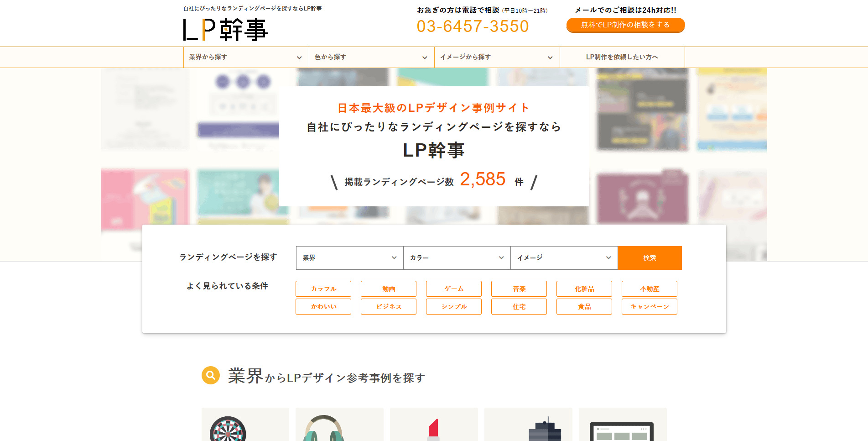Click 無料でLP制作の相談をする button
868x441 pixels.
point(625,25)
